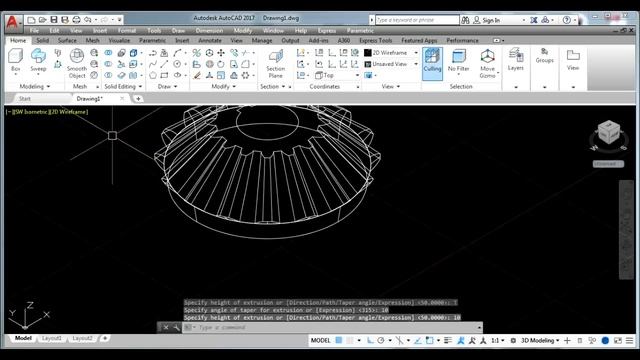Click the 2D Wireframe black color swatch
Screen dimensions: 640x360
point(368,53)
